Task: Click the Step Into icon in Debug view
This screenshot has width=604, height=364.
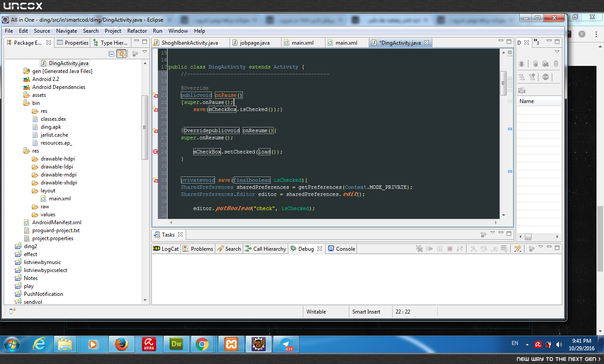Action: (473, 249)
